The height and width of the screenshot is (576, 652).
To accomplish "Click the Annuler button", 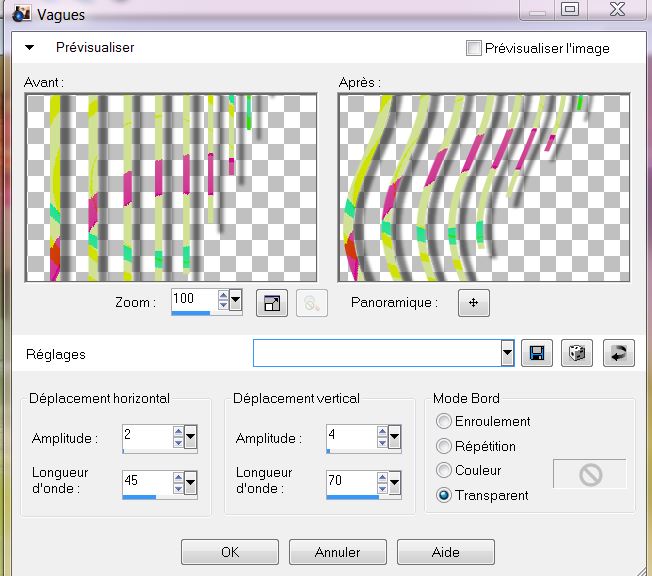I will pyautogui.click(x=338, y=552).
